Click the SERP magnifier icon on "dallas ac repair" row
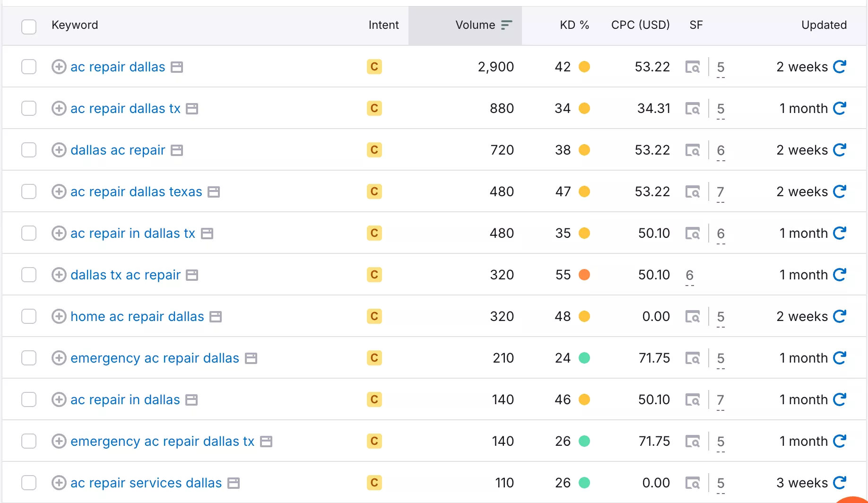 point(692,150)
